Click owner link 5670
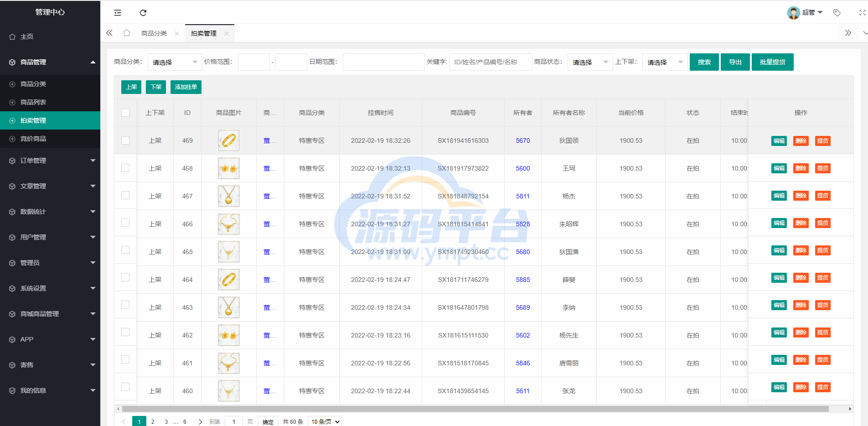 (523, 140)
